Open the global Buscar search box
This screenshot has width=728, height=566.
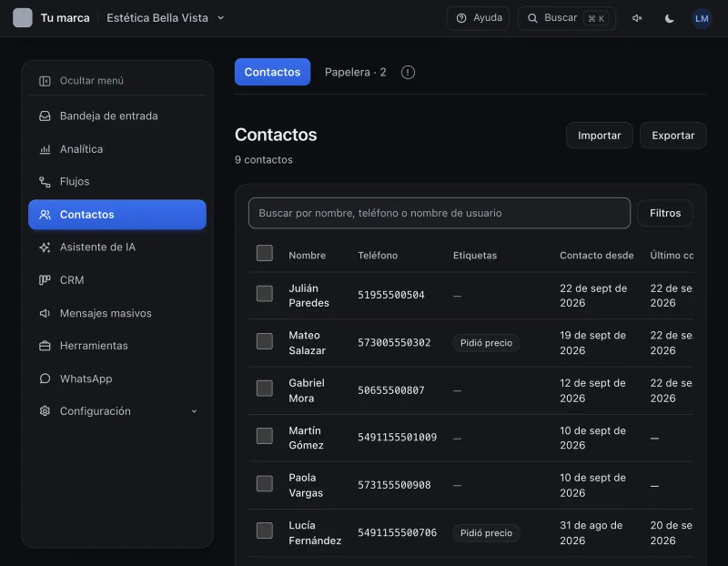pos(567,18)
